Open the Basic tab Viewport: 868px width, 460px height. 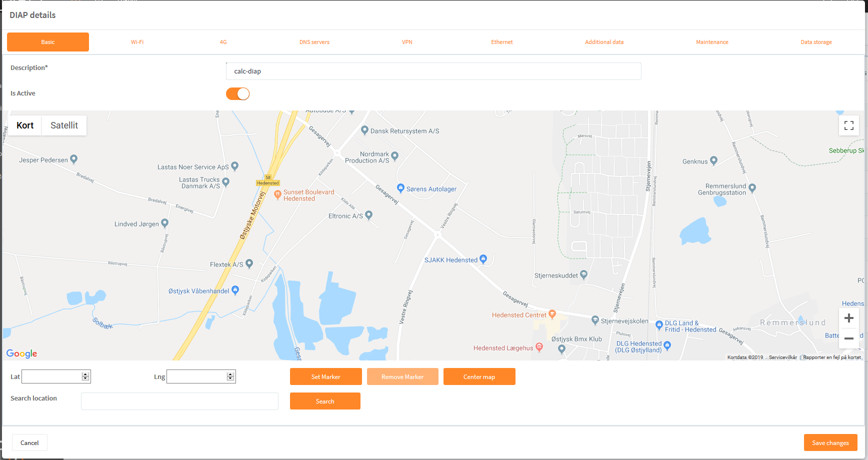click(x=48, y=42)
